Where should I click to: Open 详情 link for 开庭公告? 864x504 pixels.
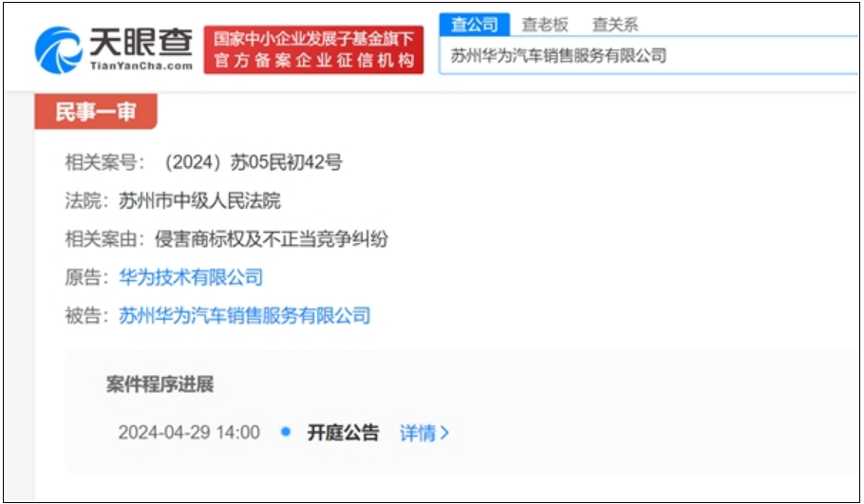point(424,433)
